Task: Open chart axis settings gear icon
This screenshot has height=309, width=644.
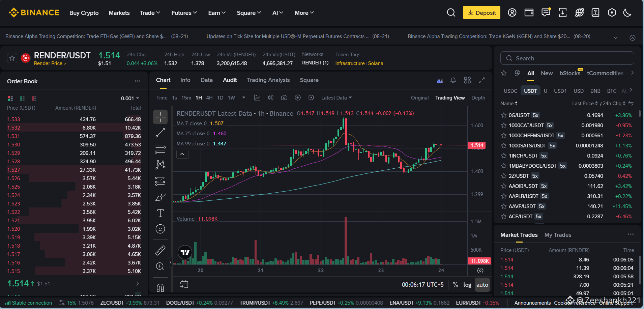Action: (480, 271)
